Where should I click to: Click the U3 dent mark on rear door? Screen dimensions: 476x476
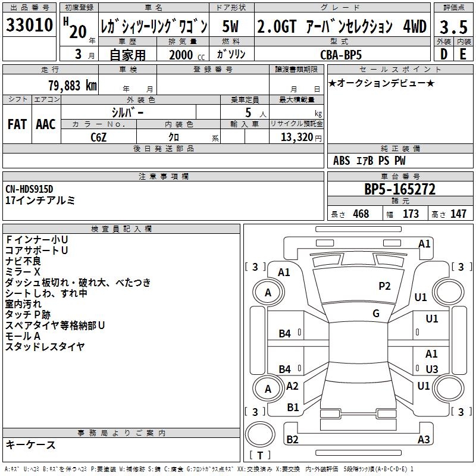(432, 369)
